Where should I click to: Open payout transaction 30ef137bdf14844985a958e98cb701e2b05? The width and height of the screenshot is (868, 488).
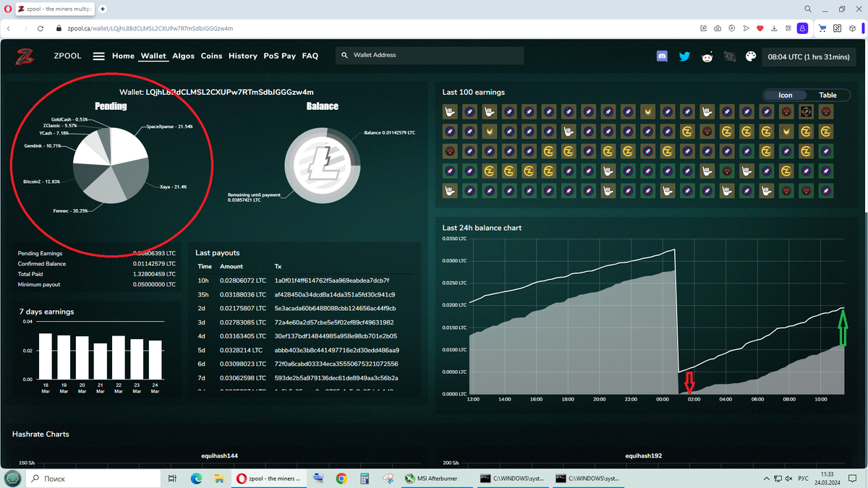[x=335, y=336]
